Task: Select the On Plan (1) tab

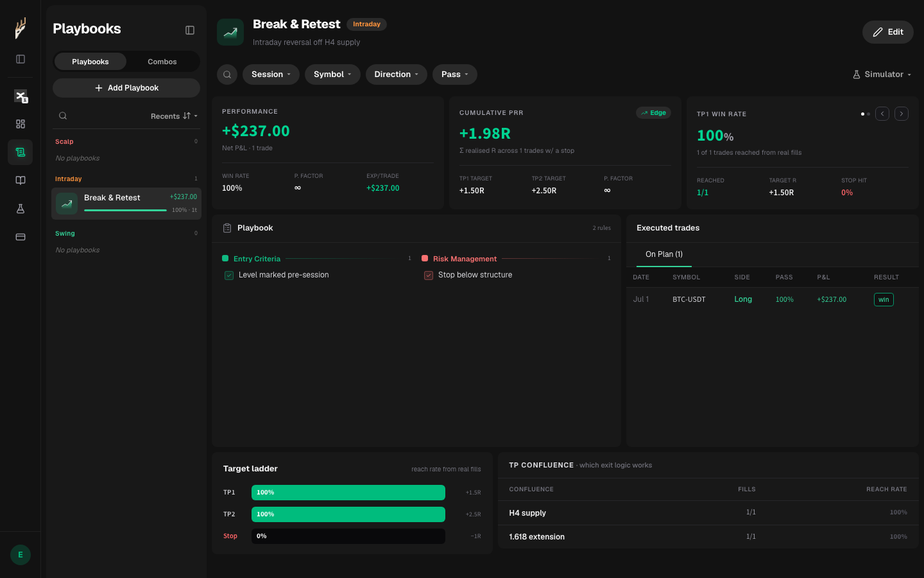Action: coord(664,254)
